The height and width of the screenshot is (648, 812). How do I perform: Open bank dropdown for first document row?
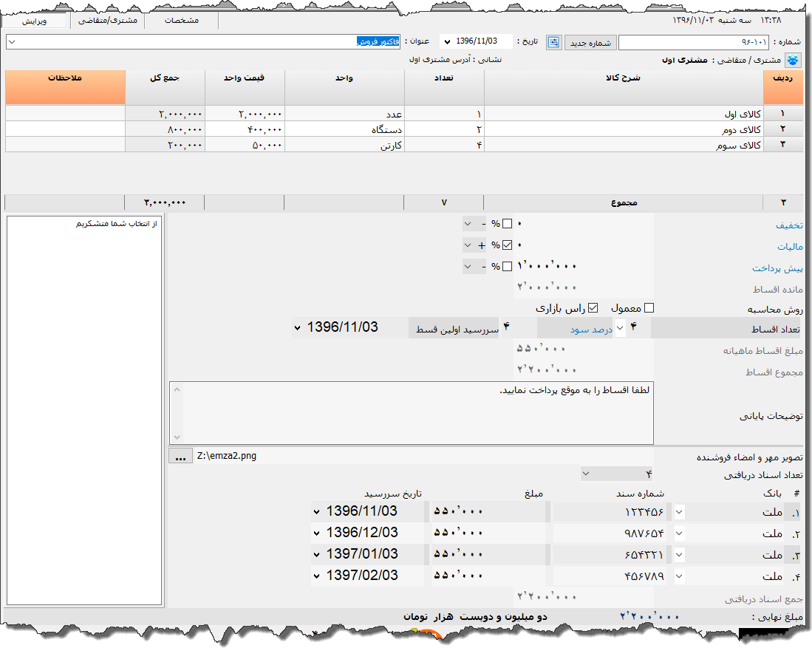pos(679,511)
